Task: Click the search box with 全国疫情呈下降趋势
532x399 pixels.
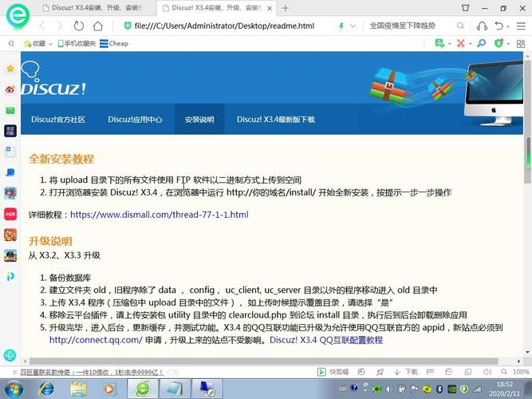Action: pos(403,26)
